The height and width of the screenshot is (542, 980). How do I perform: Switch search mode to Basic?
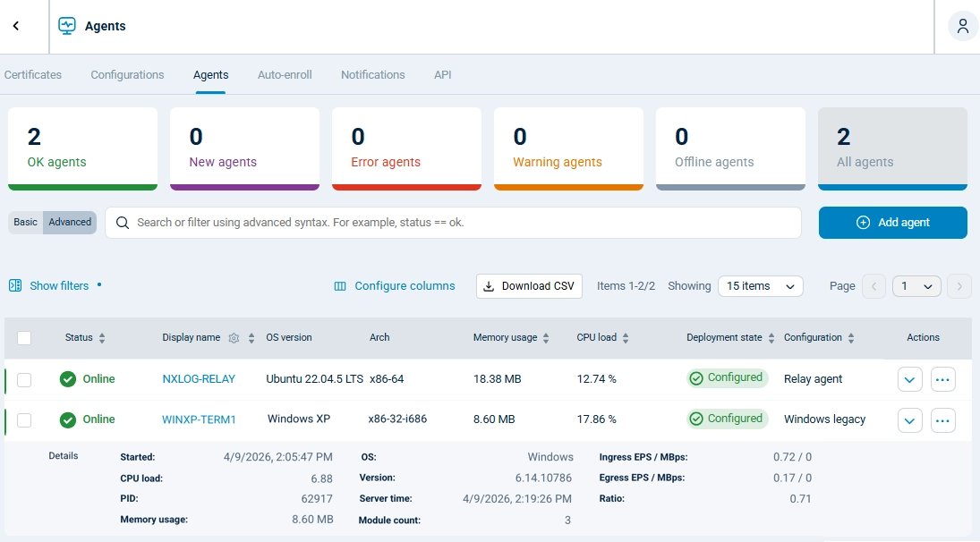tap(26, 223)
